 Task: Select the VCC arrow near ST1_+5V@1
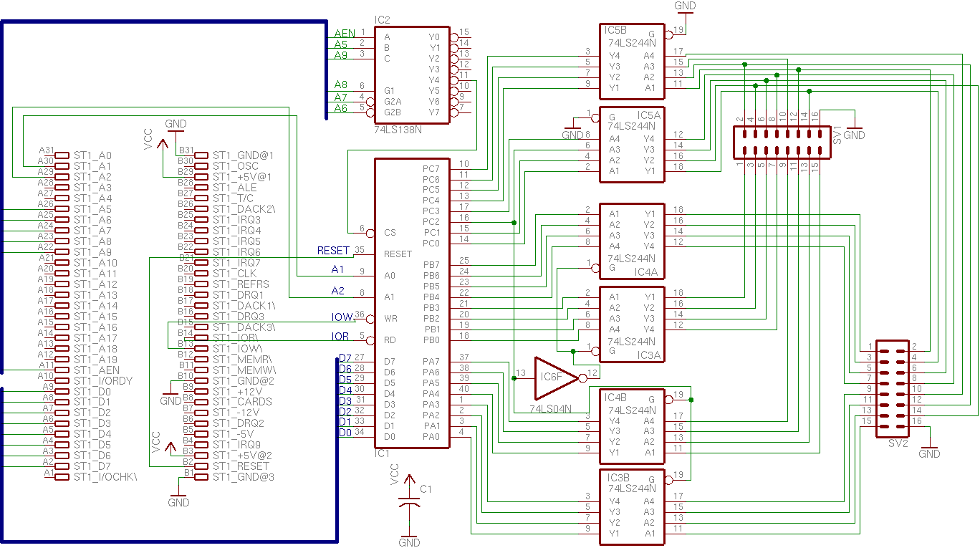tap(163, 145)
